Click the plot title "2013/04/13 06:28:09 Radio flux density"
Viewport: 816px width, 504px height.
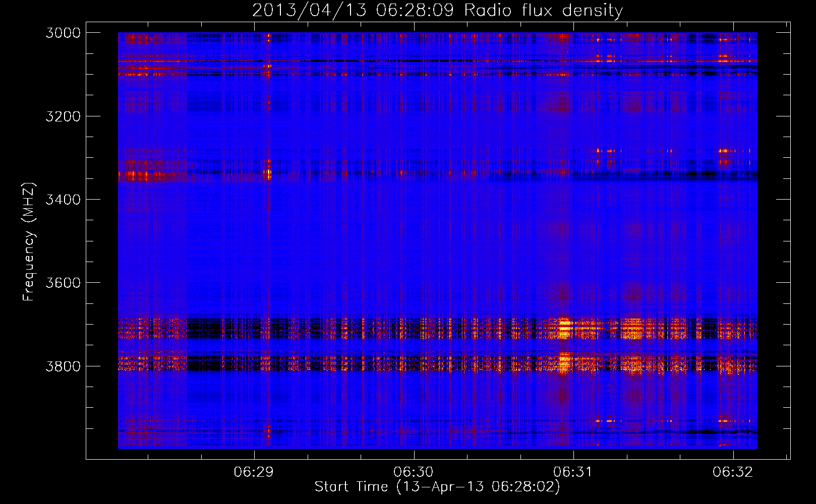(437, 11)
